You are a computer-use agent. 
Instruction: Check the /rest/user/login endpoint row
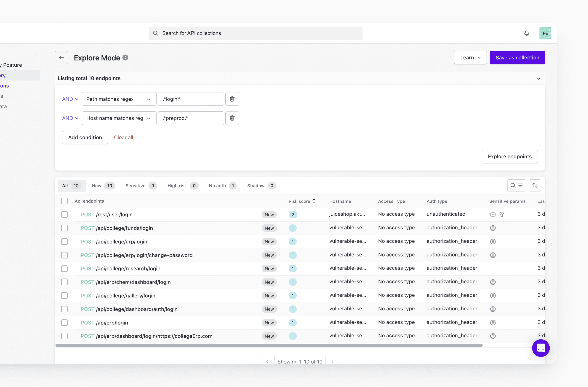(64, 214)
